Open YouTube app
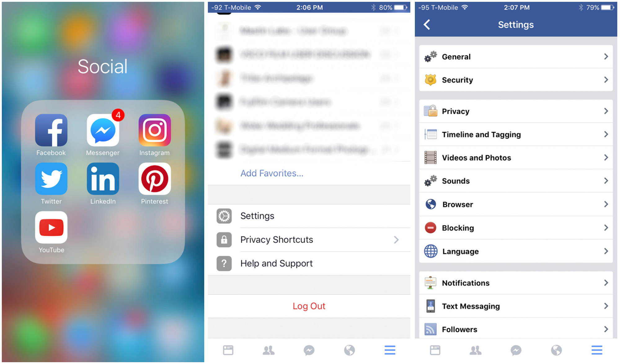620x364 pixels. (51, 230)
